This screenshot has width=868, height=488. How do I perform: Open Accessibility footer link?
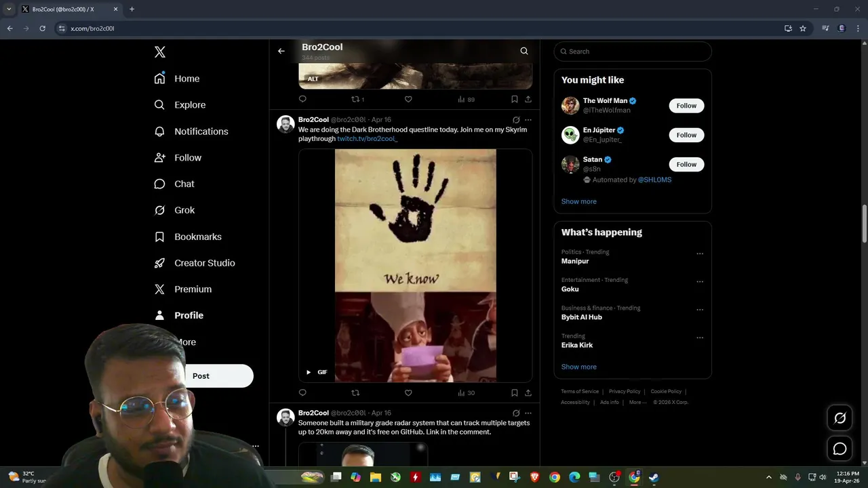pos(575,402)
